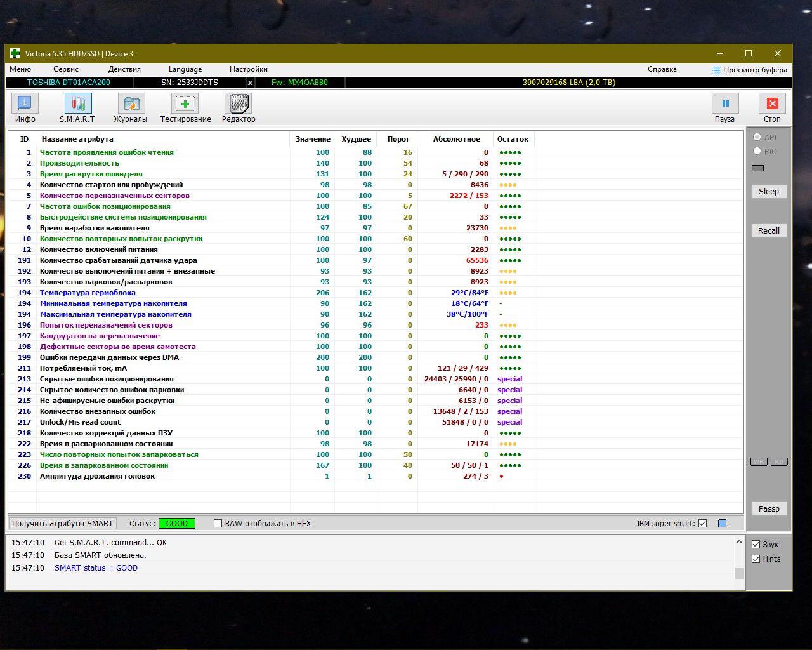
Task: Open the Инфо drive information panel
Action: coord(25,103)
